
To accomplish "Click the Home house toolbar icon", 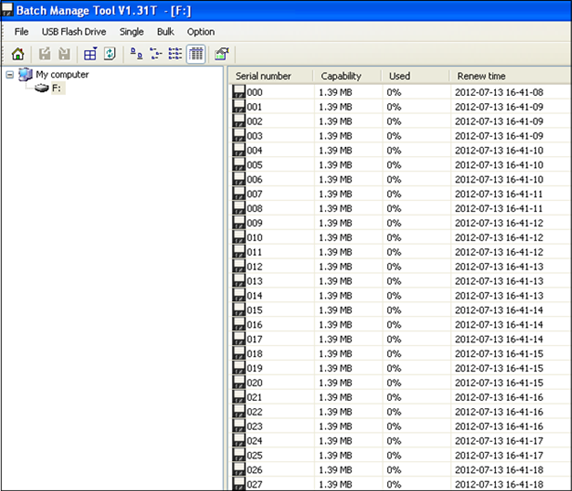I will point(18,54).
